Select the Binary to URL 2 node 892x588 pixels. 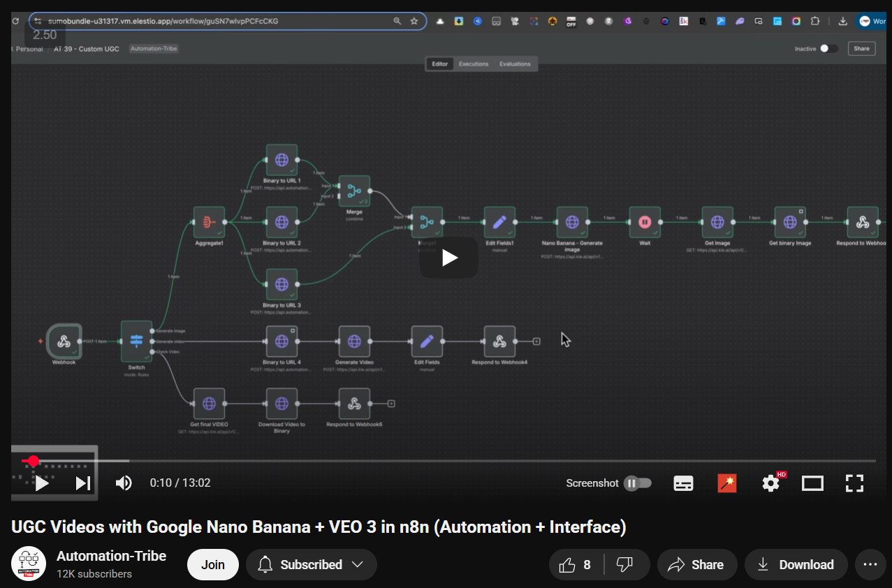pyautogui.click(x=282, y=222)
